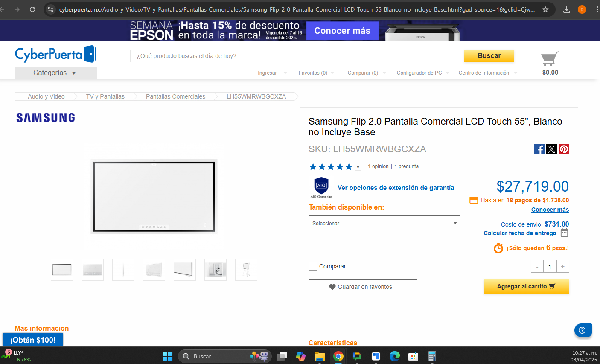This screenshot has width=600, height=364.
Task: Select fifth thumbnail, angled screen view
Action: [x=185, y=270]
